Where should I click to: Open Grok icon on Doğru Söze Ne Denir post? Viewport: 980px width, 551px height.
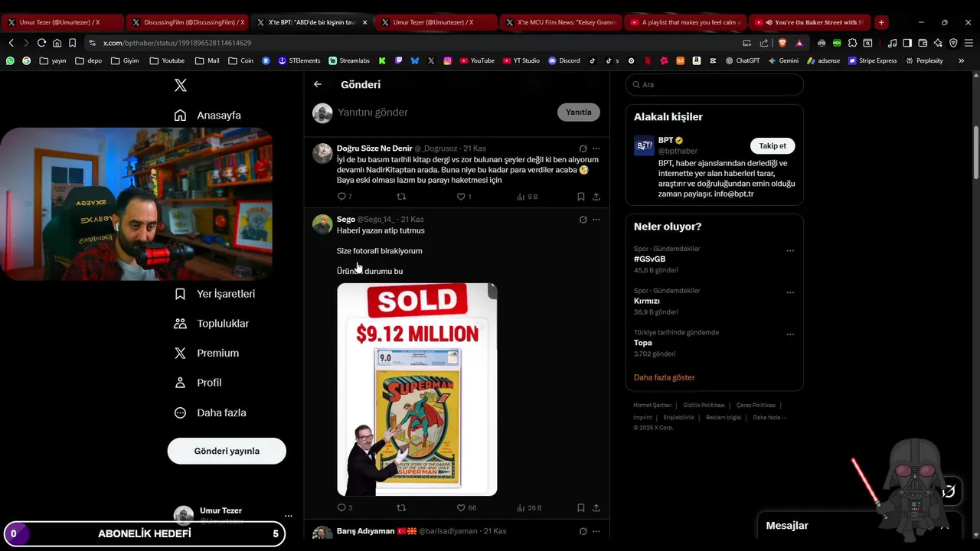[583, 148]
